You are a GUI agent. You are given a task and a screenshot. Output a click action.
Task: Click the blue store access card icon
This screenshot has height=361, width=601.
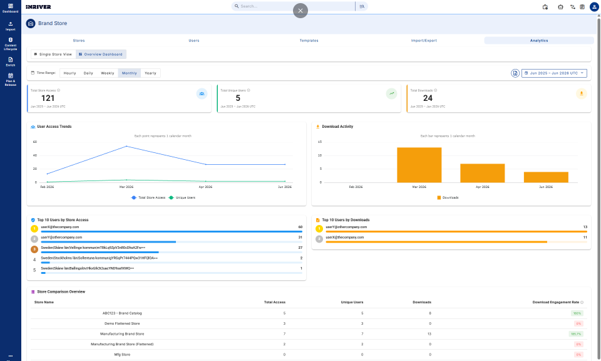click(x=202, y=94)
